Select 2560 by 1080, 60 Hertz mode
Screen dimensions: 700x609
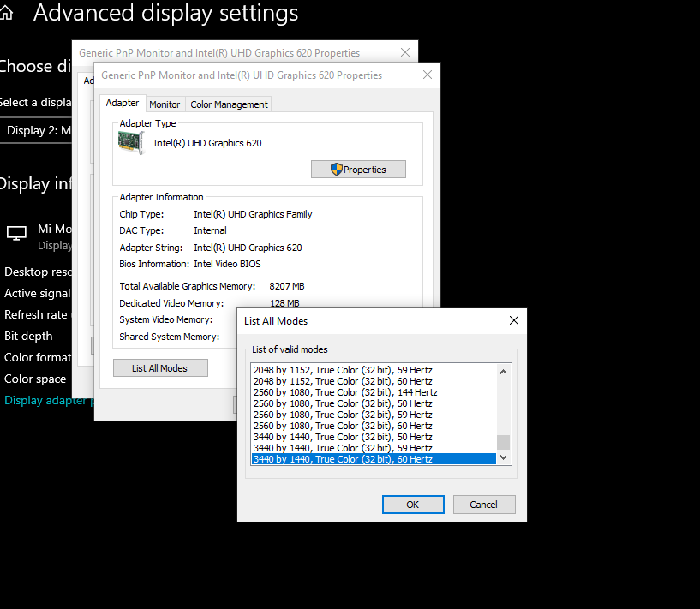click(x=374, y=426)
